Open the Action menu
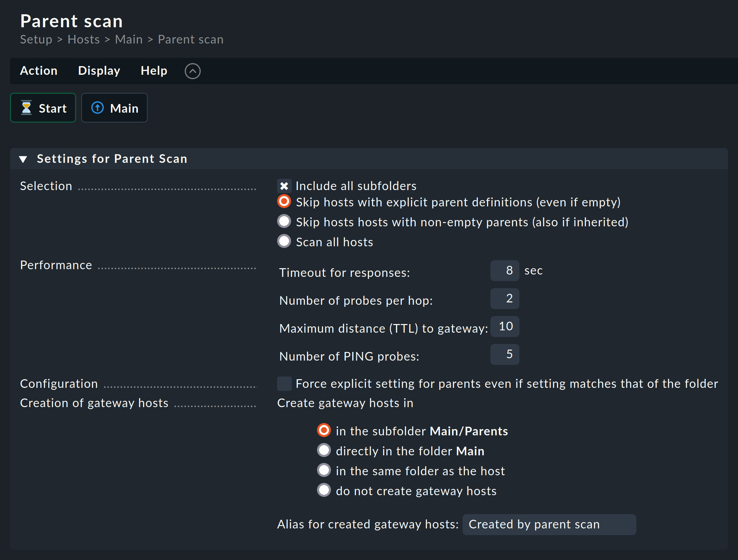738x560 pixels. [x=39, y=71]
